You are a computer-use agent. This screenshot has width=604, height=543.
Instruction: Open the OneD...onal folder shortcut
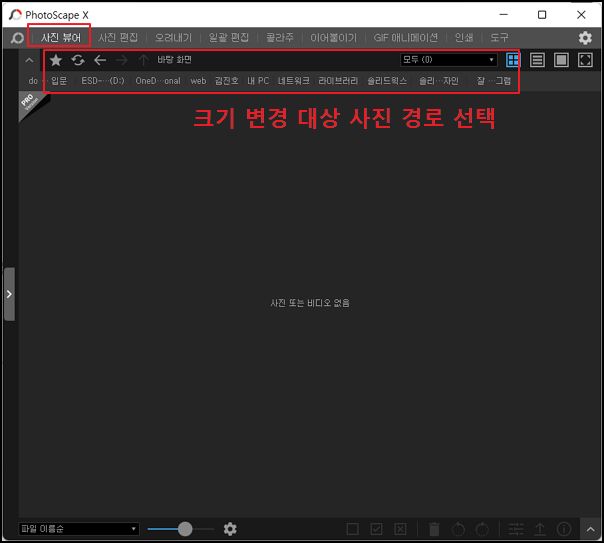(158, 81)
